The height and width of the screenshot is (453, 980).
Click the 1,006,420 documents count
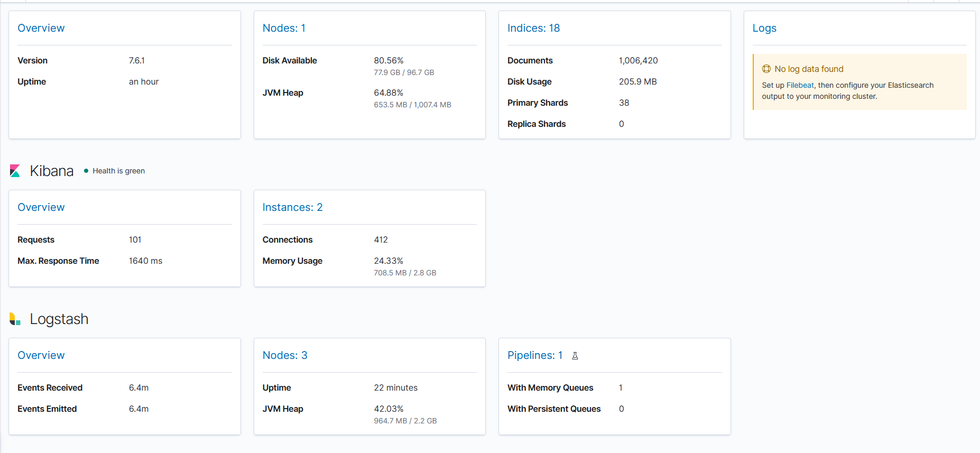[x=639, y=60]
